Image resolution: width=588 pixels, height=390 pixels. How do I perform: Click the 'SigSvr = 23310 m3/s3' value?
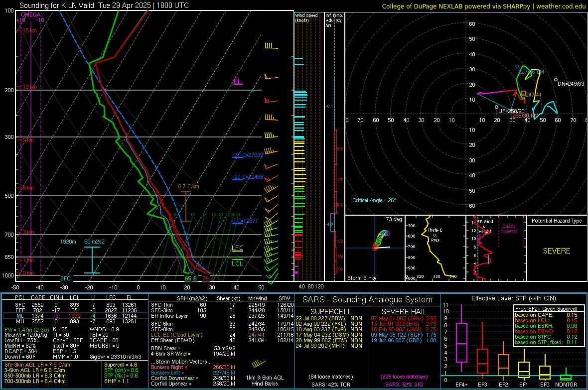coord(116,357)
